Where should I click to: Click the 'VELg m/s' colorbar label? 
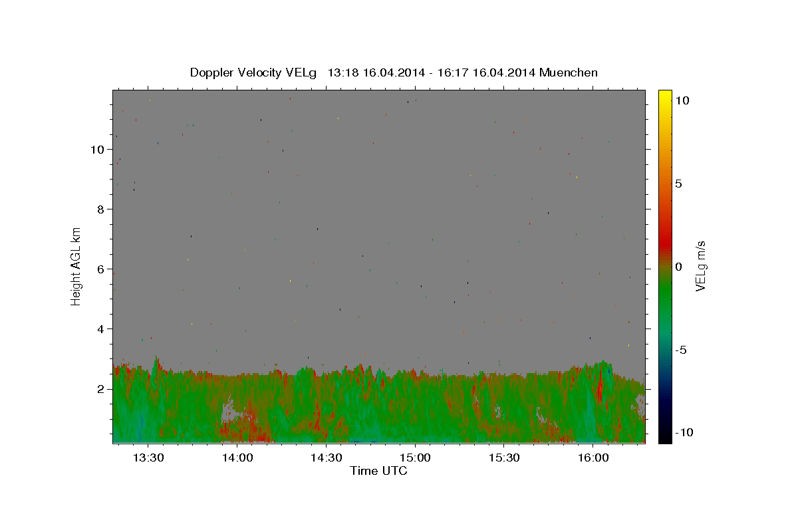pos(701,266)
